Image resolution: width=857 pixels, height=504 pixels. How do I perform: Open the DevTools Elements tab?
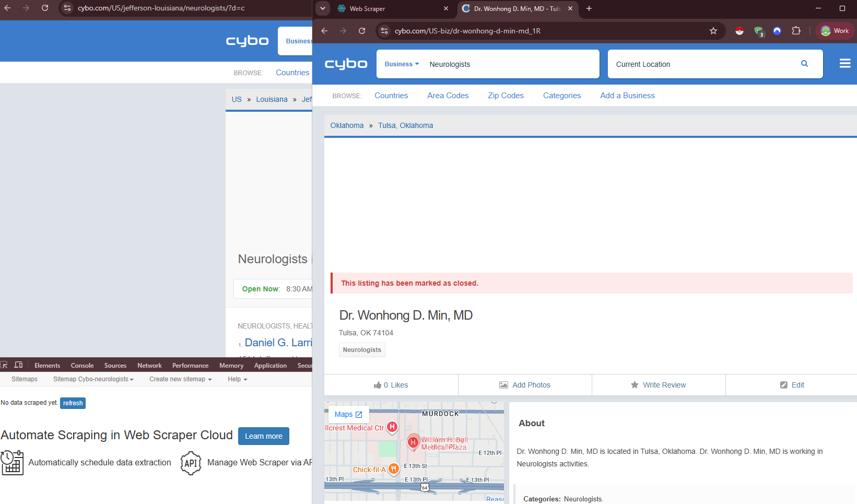47,366
